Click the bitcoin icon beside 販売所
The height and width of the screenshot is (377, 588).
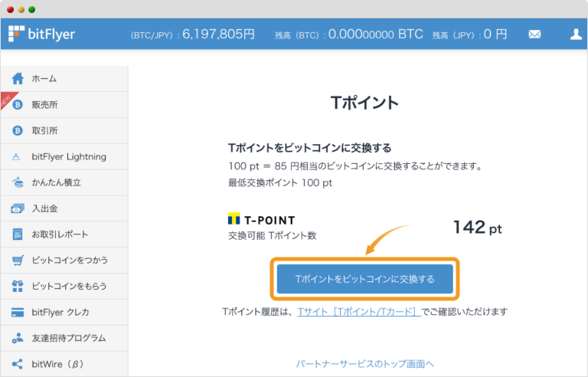(18, 105)
